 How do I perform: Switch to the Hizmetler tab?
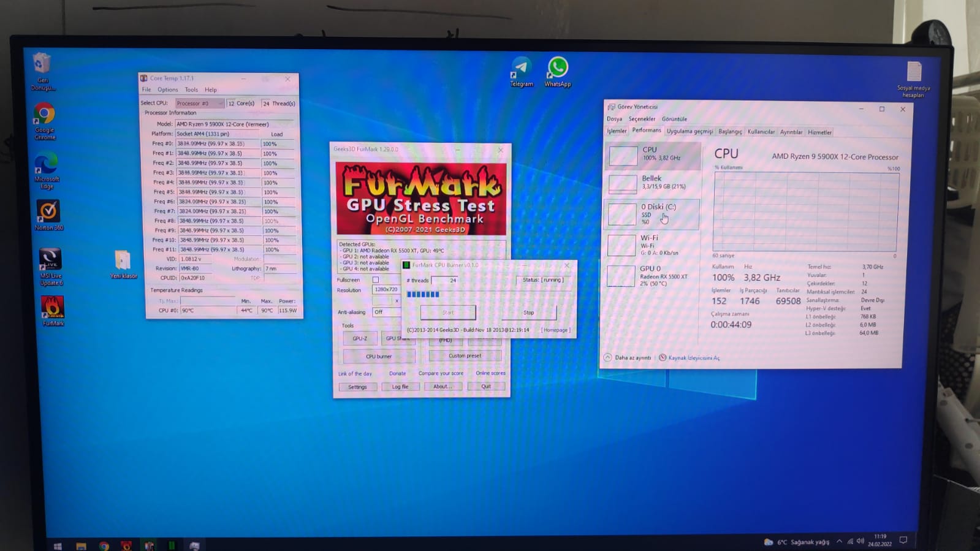pyautogui.click(x=819, y=132)
